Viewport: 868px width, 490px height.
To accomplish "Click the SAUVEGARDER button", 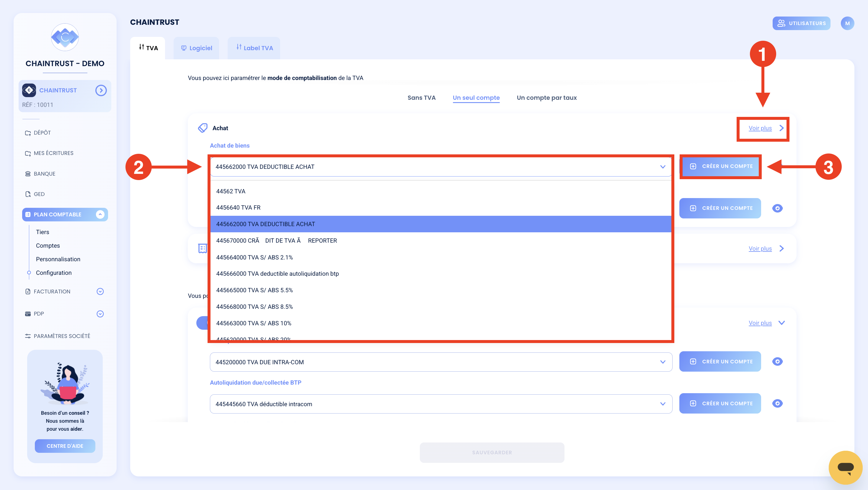I will (x=492, y=453).
